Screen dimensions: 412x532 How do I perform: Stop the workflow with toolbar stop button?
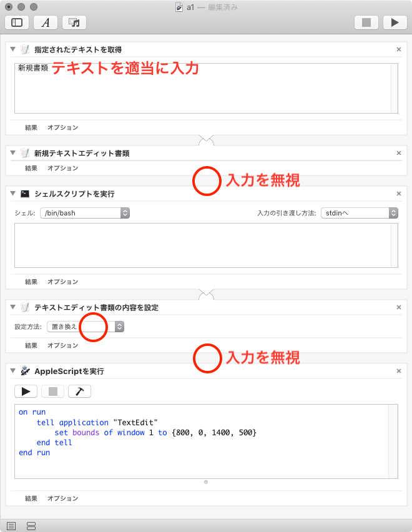366,22
